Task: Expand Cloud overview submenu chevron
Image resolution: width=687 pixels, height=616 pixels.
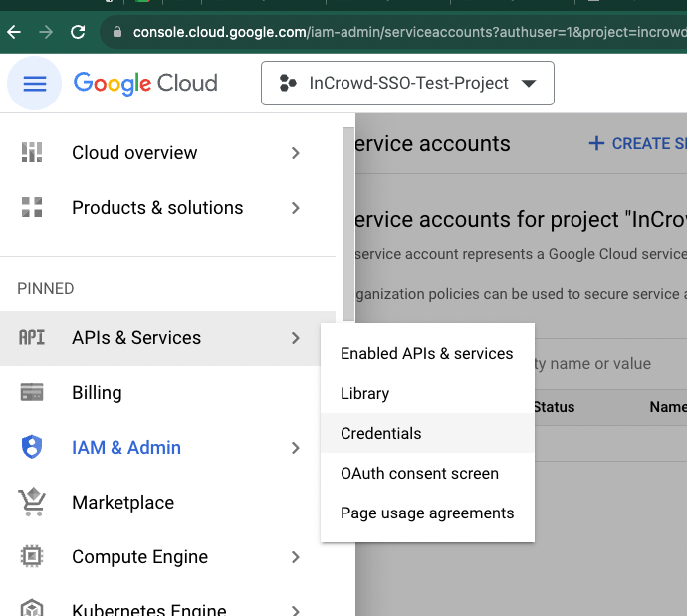Action: click(x=296, y=153)
